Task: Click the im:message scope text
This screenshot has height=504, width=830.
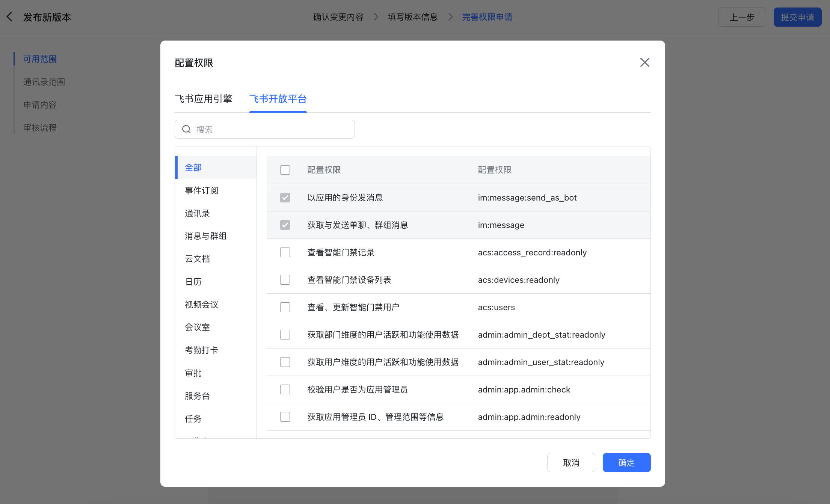Action: click(501, 225)
